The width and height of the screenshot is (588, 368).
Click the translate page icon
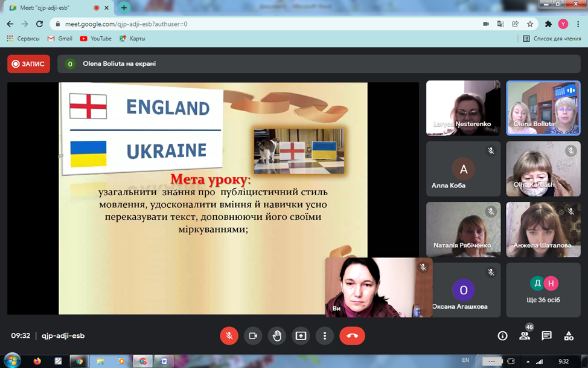coord(500,24)
